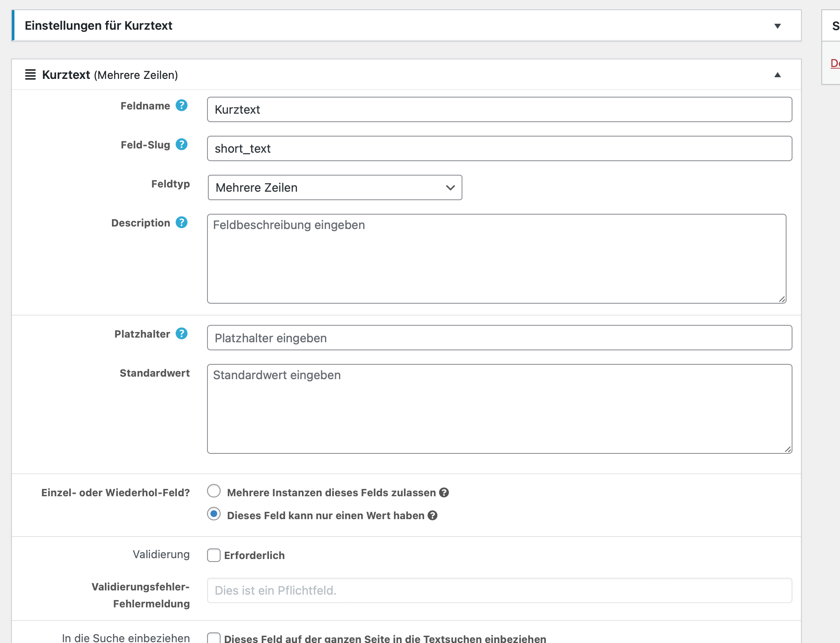Click the Feldname input containing Kurztext
This screenshot has height=643, width=840.
coord(499,109)
